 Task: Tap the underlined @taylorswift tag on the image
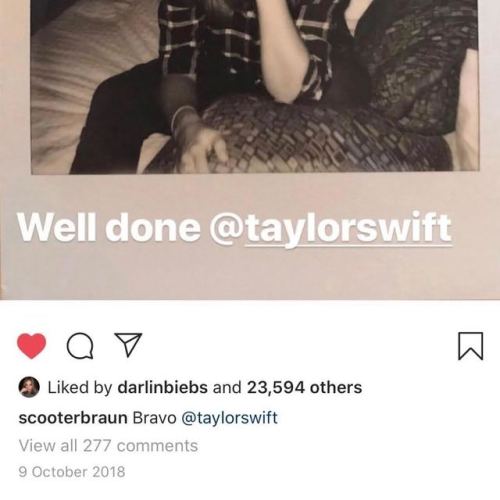tap(331, 228)
